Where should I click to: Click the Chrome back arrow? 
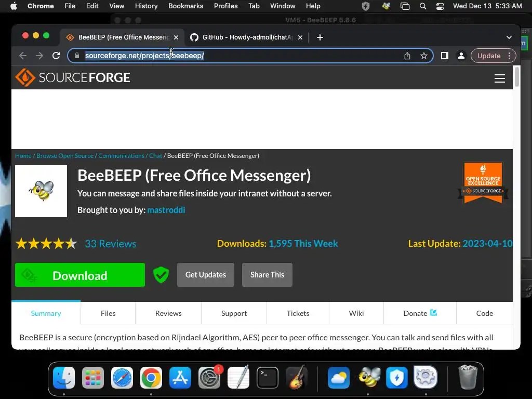coord(23,56)
